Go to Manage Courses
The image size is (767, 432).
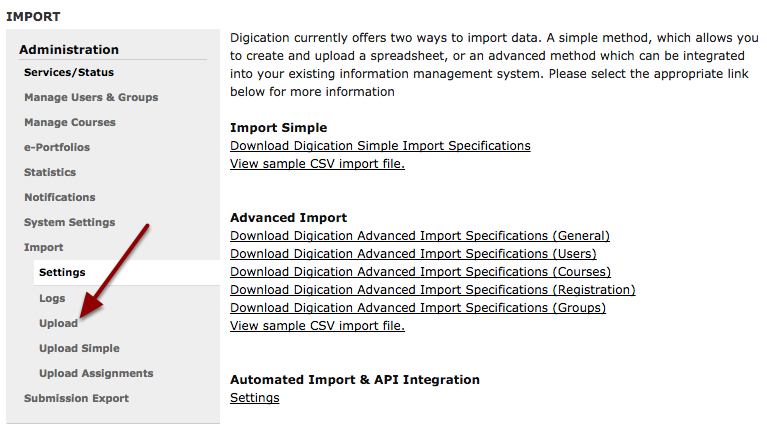(x=70, y=122)
